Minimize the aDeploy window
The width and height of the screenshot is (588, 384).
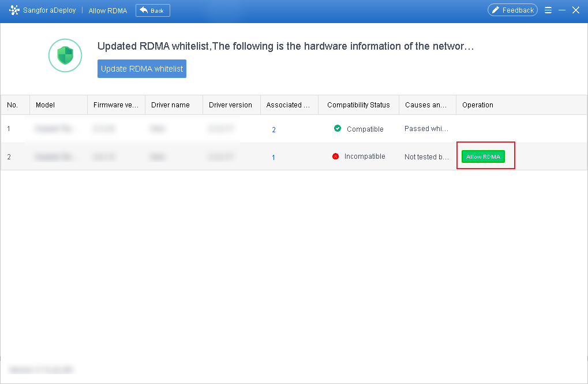pos(562,10)
